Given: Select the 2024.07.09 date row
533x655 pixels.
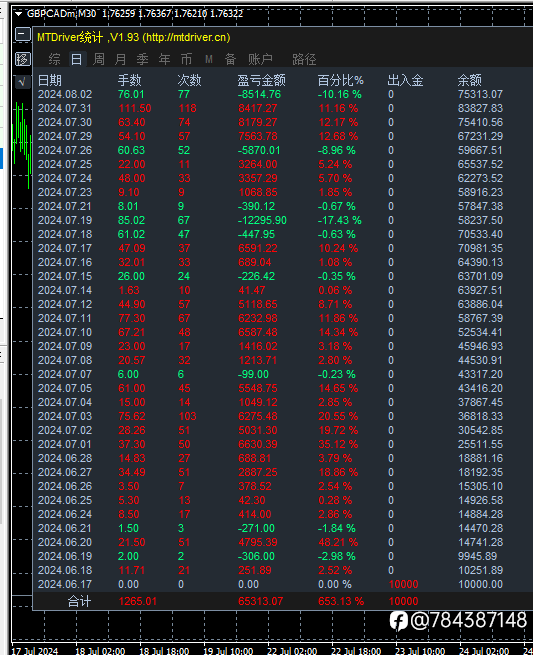Looking at the screenshot, I should pyautogui.click(x=65, y=346).
